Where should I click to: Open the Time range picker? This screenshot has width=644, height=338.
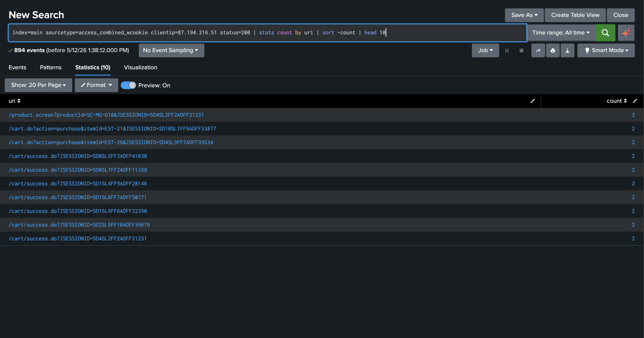pos(561,33)
